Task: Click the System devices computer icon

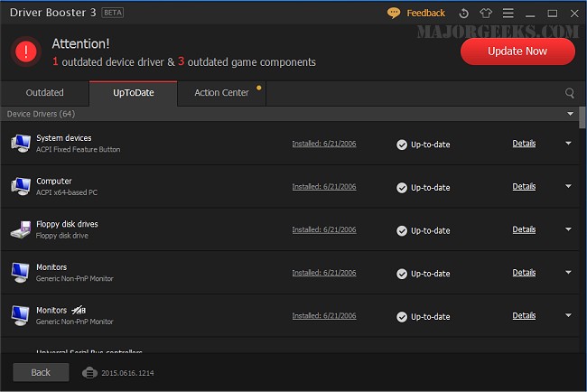Action: (x=21, y=144)
